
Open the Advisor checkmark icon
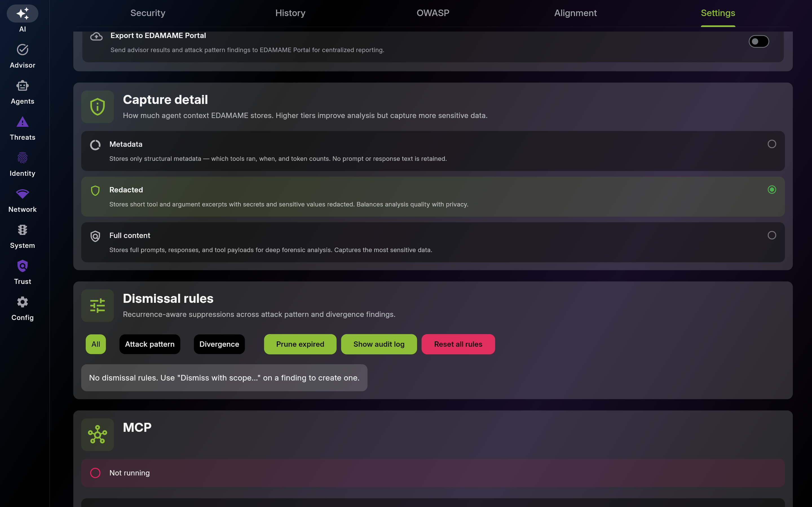(x=23, y=50)
